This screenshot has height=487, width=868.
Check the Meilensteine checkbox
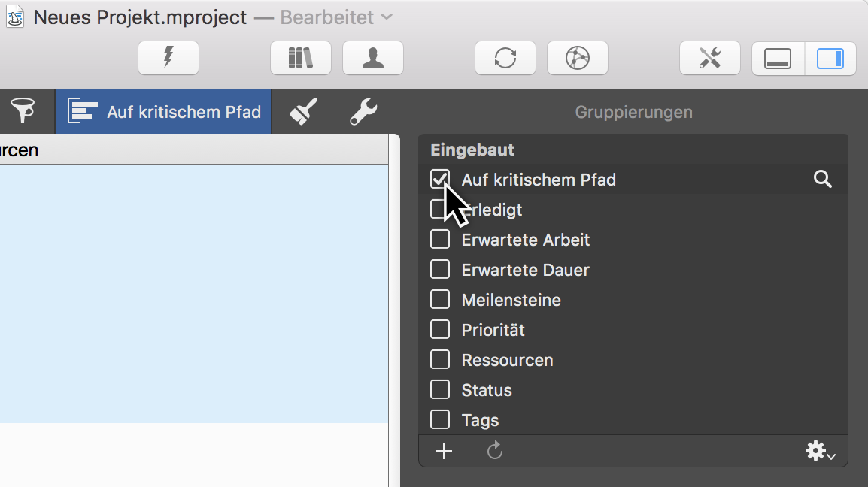click(x=440, y=300)
